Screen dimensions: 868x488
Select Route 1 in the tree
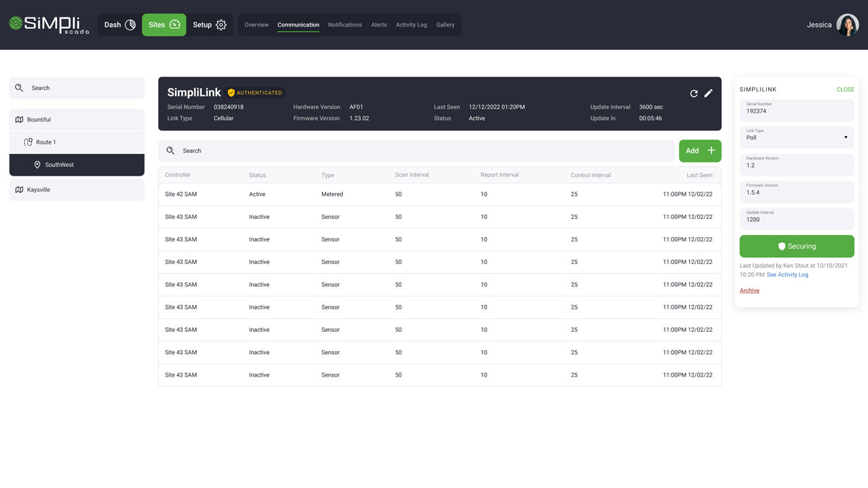pos(77,142)
